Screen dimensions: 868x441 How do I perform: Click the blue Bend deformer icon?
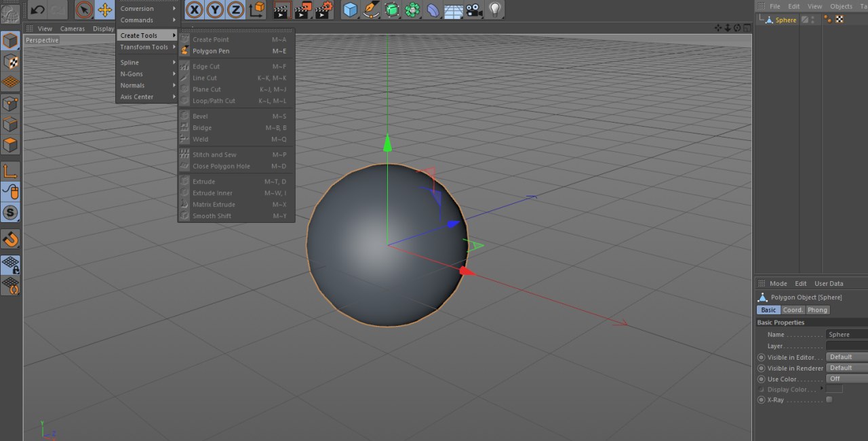pyautogui.click(x=433, y=9)
